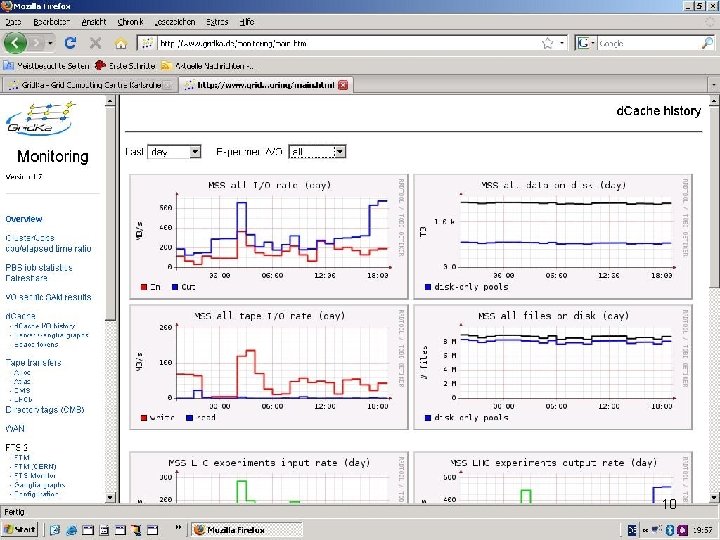Close the active monitoring tab with red X
The height and width of the screenshot is (540, 720).
tap(343, 85)
